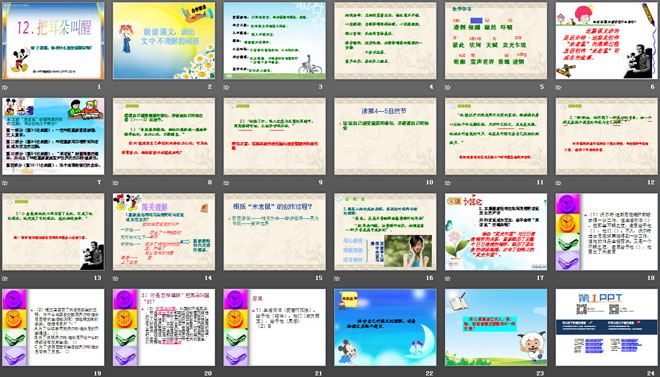This screenshot has height=377, width=660.
Task: Select slide 23 with cartoon sheep
Action: [x=496, y=327]
